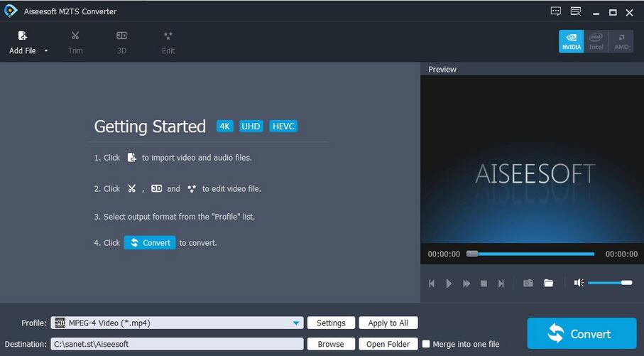Click the import file icon in step 1
This screenshot has height=356, width=644.
tap(131, 158)
